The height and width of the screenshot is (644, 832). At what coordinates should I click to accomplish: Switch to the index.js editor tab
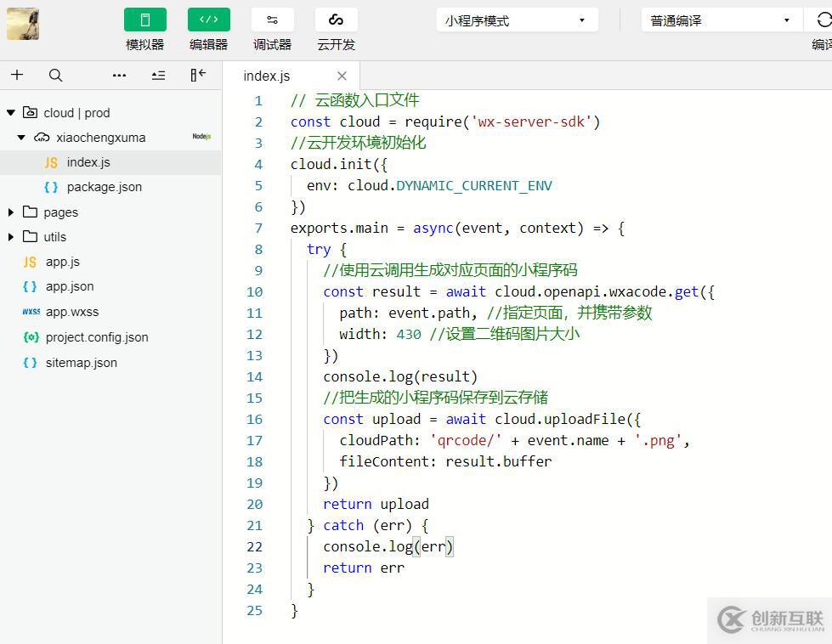(266, 76)
